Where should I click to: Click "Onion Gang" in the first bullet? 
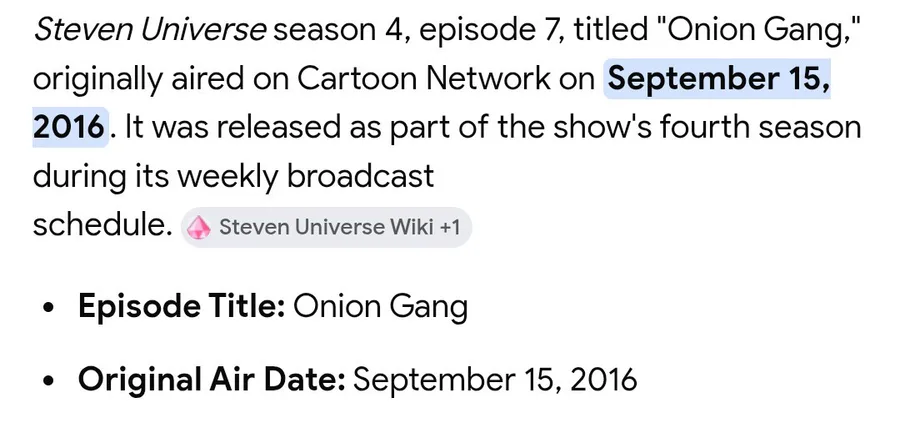point(380,306)
